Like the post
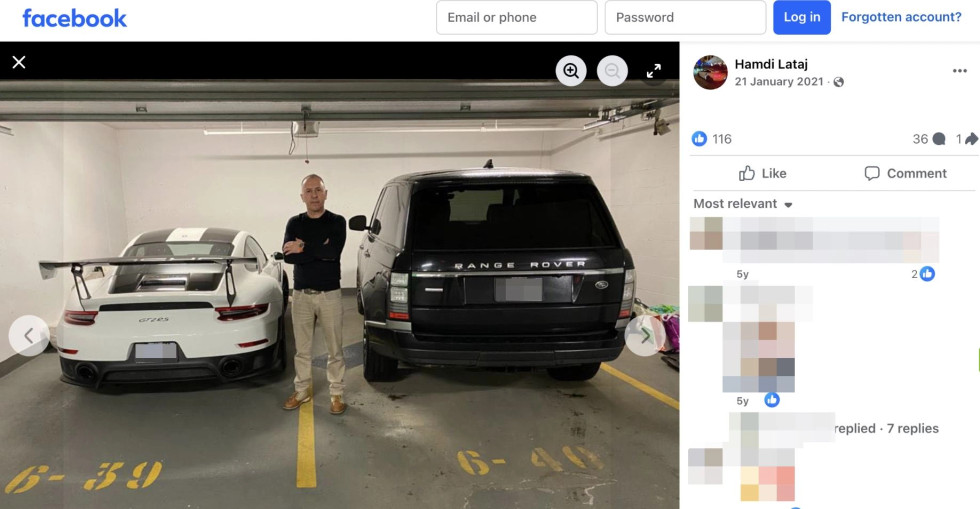980x509 pixels. (762, 173)
